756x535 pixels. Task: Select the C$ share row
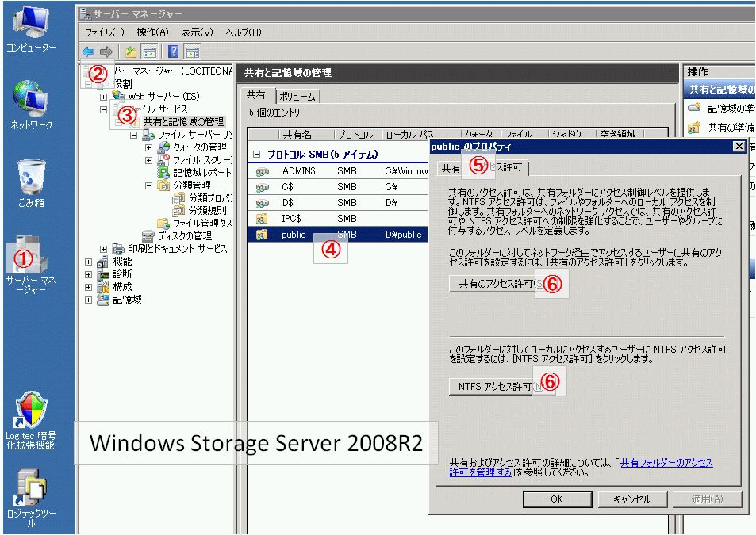click(337, 187)
